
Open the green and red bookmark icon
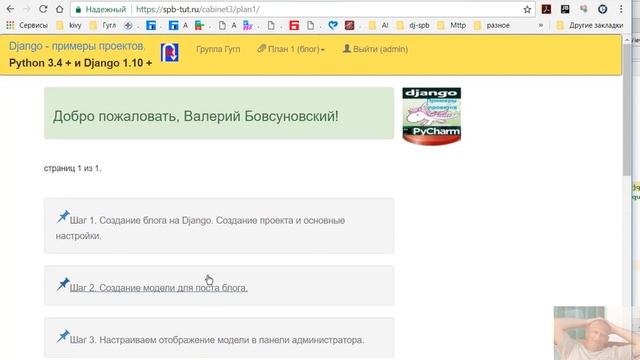pyautogui.click(x=199, y=25)
